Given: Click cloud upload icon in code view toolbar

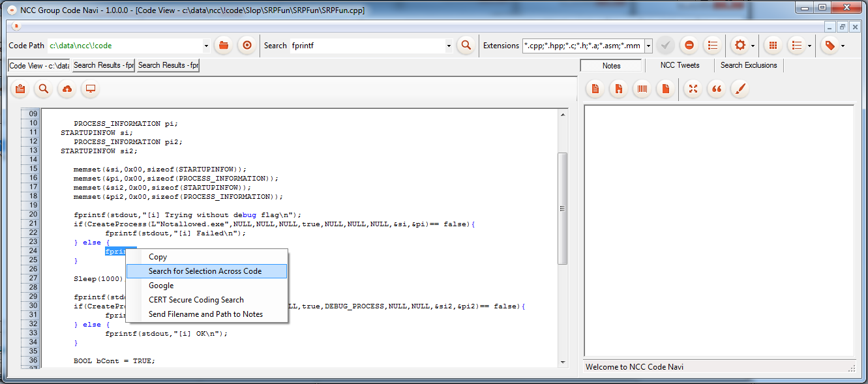Looking at the screenshot, I should [67, 89].
